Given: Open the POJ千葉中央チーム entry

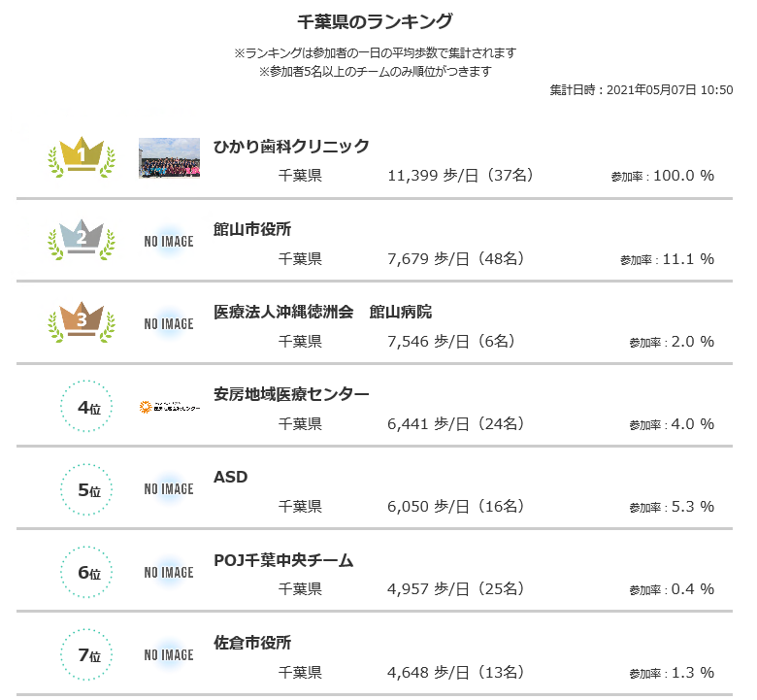Looking at the screenshot, I should point(283,560).
